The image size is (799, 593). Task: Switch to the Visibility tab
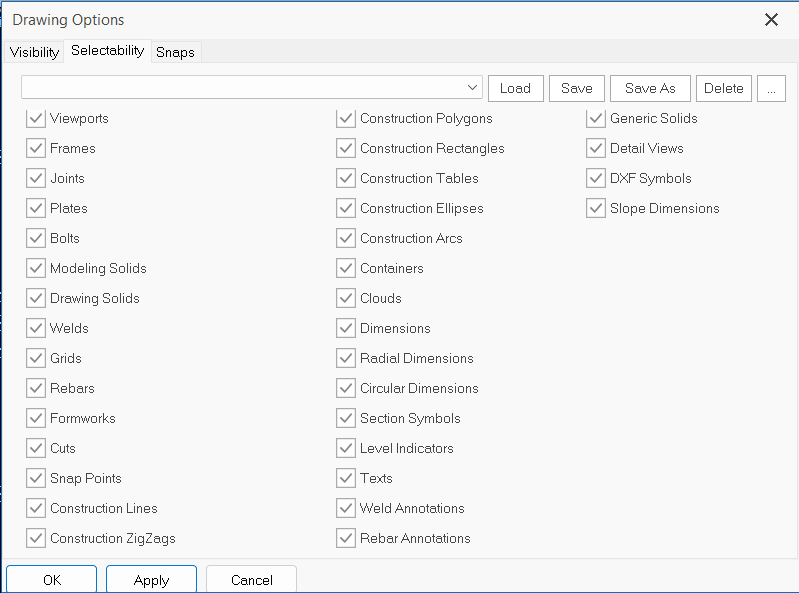point(35,52)
